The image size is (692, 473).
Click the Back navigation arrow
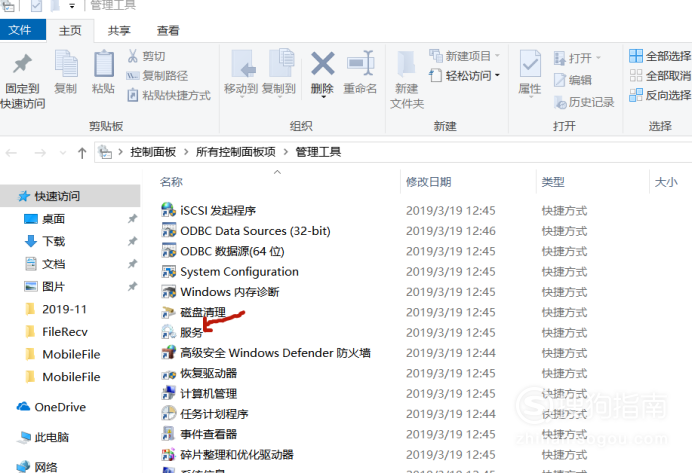[11, 153]
